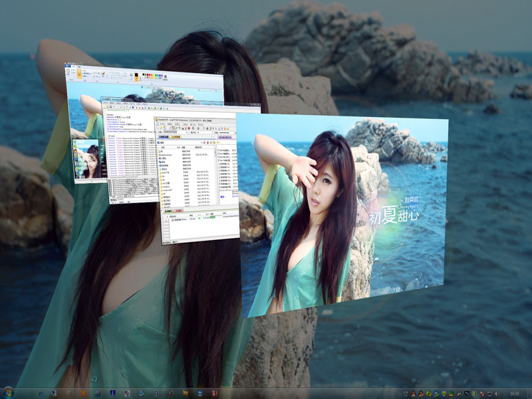The image size is (532, 399).
Task: Click the highlighted Select tool in Paint
Action: tap(78, 72)
